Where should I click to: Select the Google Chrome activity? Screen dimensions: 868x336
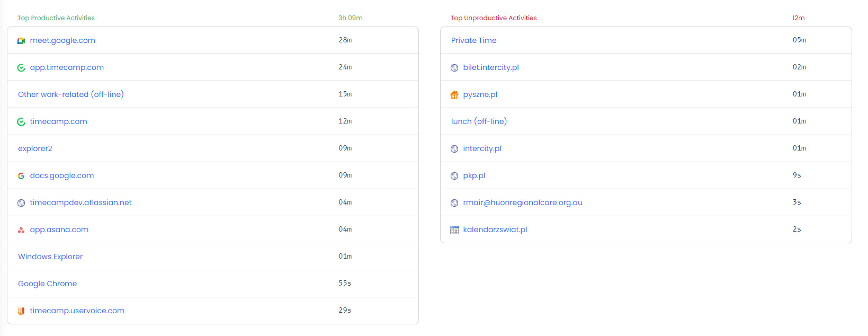[47, 284]
